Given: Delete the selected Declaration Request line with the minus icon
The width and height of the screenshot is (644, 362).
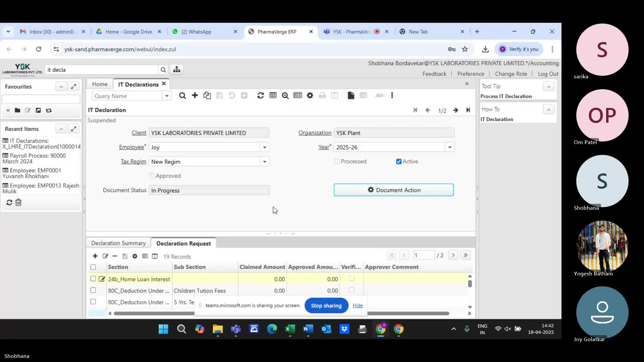Looking at the screenshot, I should tap(115, 256).
